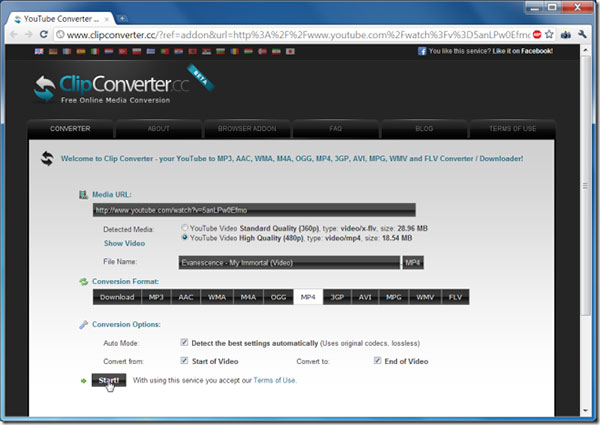The width and height of the screenshot is (600, 425).
Task: Choose FLV conversion format
Action: [455, 297]
